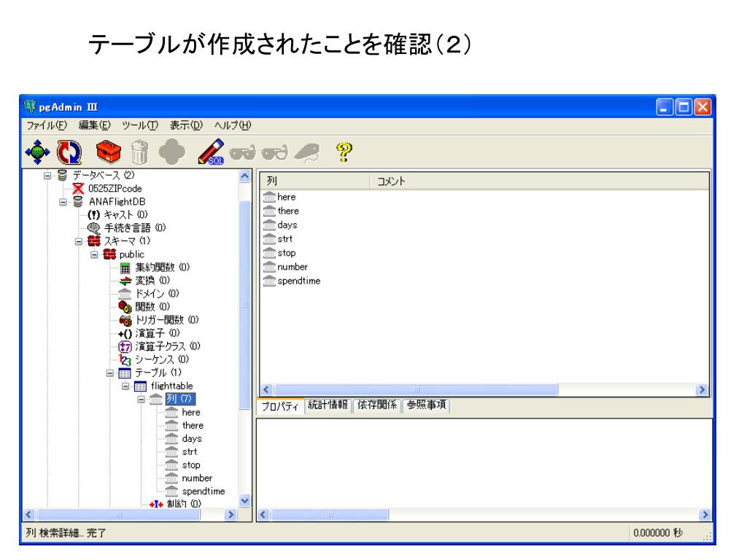Select 'strt' in the right column list

tap(285, 239)
